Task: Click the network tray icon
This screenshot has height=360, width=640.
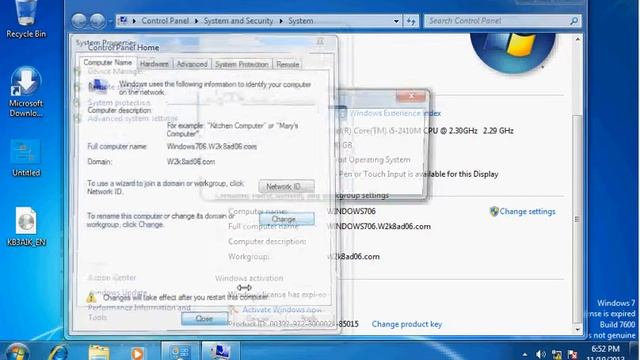Action: pyautogui.click(x=556, y=355)
